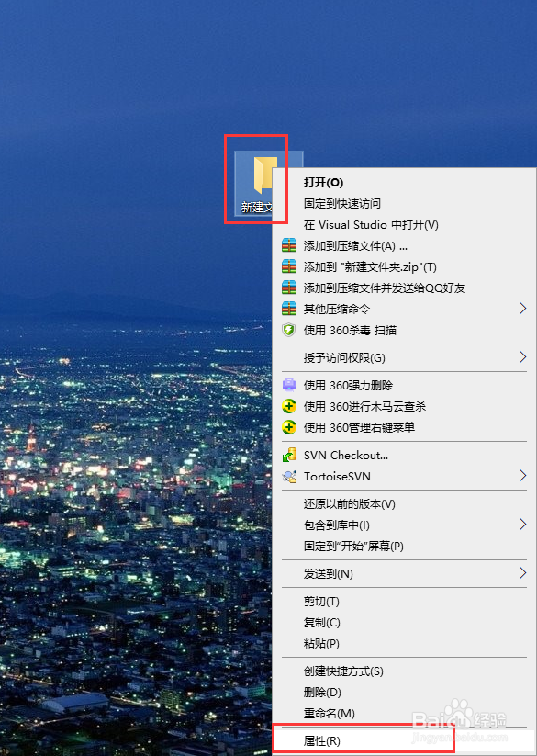Expand the 授予访问权限(G) submenu arrow

(522, 357)
